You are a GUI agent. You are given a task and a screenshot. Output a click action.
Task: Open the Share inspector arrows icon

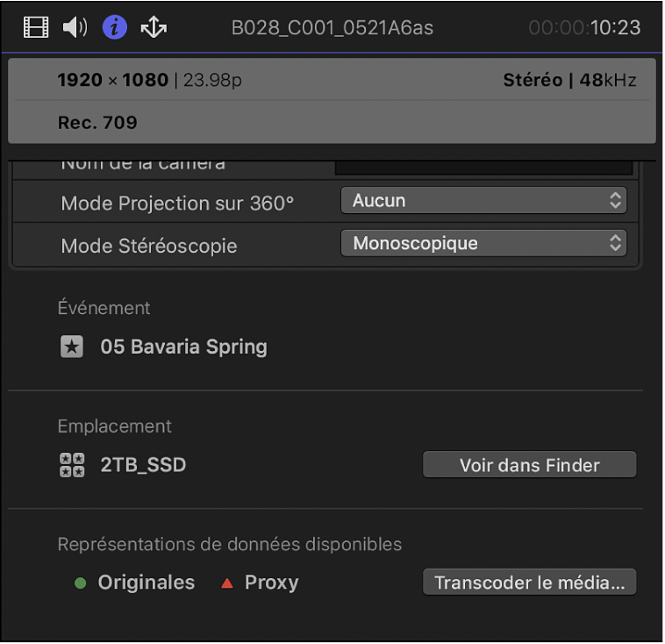154,28
